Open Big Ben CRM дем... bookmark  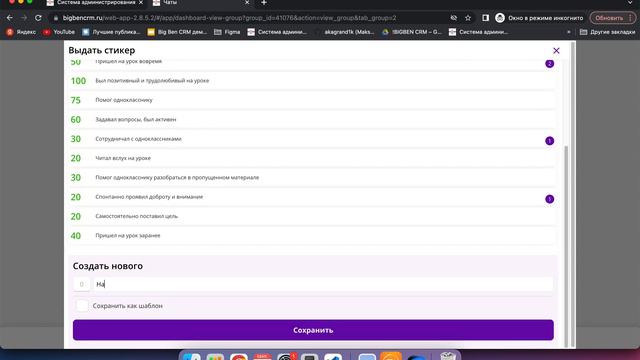point(177,32)
